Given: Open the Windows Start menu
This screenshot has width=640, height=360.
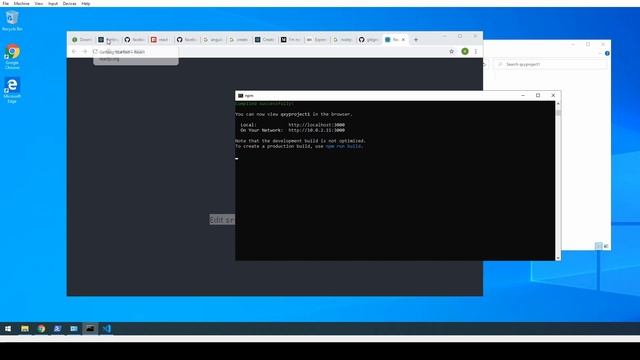Looking at the screenshot, I should click(8, 329).
